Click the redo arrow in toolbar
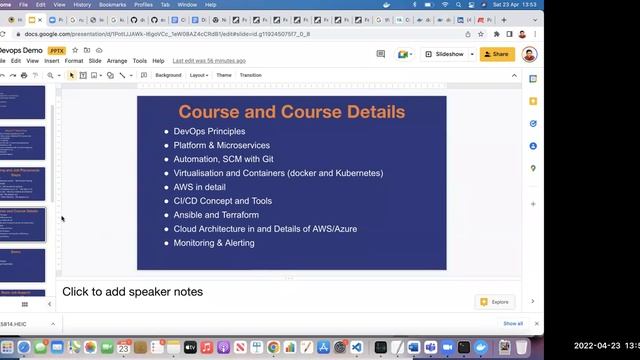Image resolution: width=640 pixels, height=360 pixels. (x=13, y=76)
